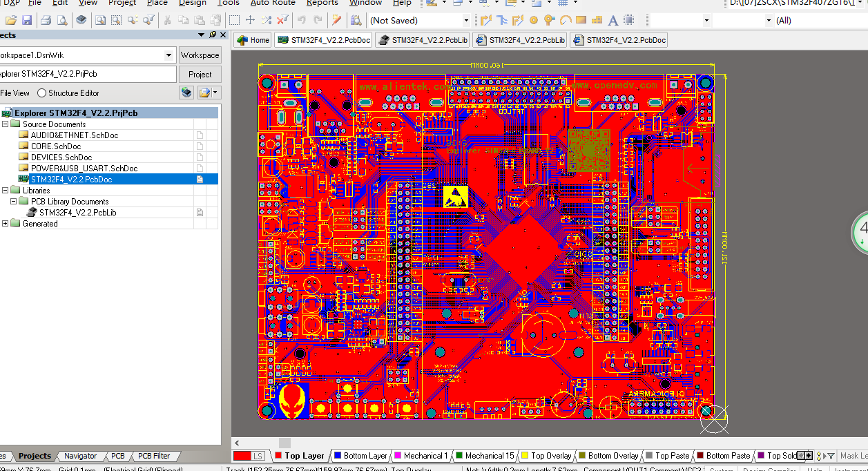The image size is (868, 471).
Task: Select the Place Polygon Plane tool
Action: coord(597,20)
